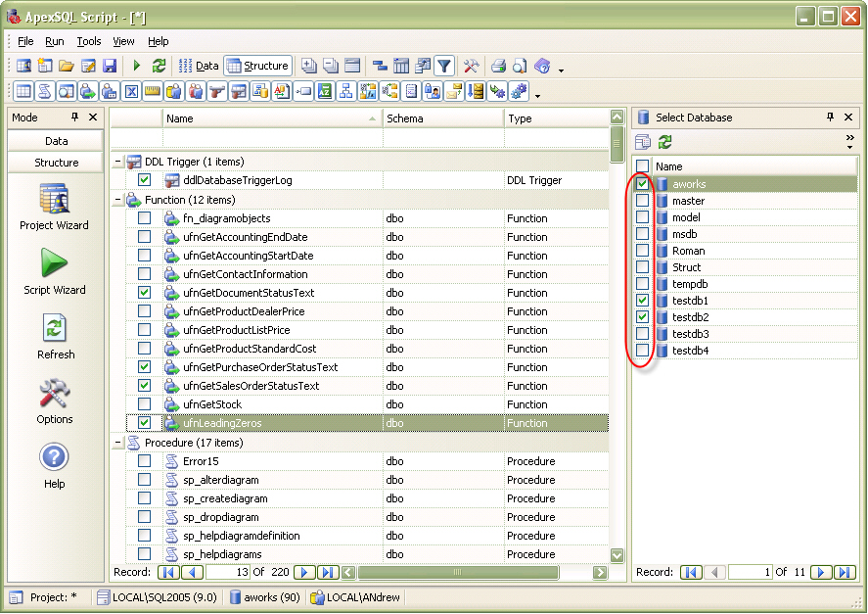Go to first record in object grid
868x614 pixels.
pos(168,572)
